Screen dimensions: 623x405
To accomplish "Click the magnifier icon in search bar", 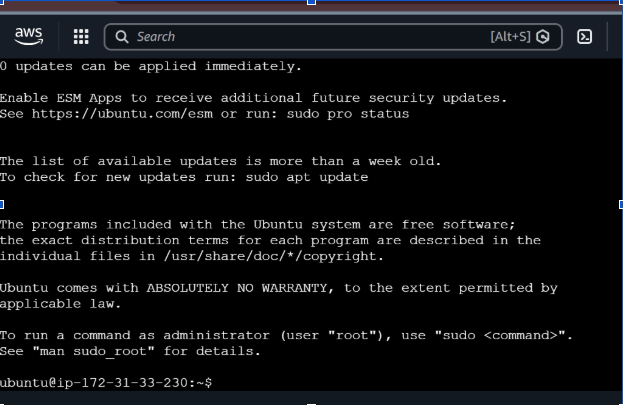I will [122, 37].
